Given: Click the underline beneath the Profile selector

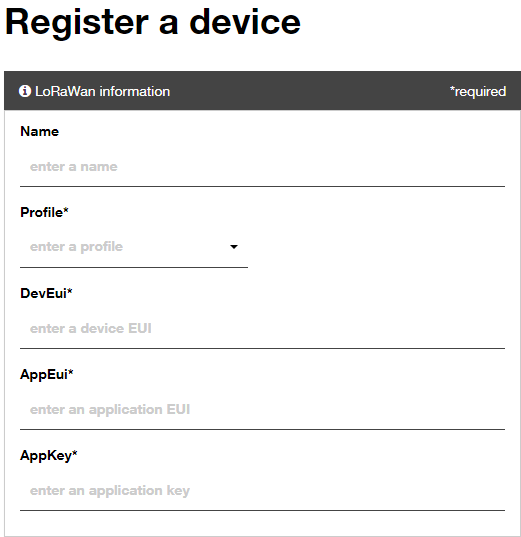Looking at the screenshot, I should click(x=134, y=267).
